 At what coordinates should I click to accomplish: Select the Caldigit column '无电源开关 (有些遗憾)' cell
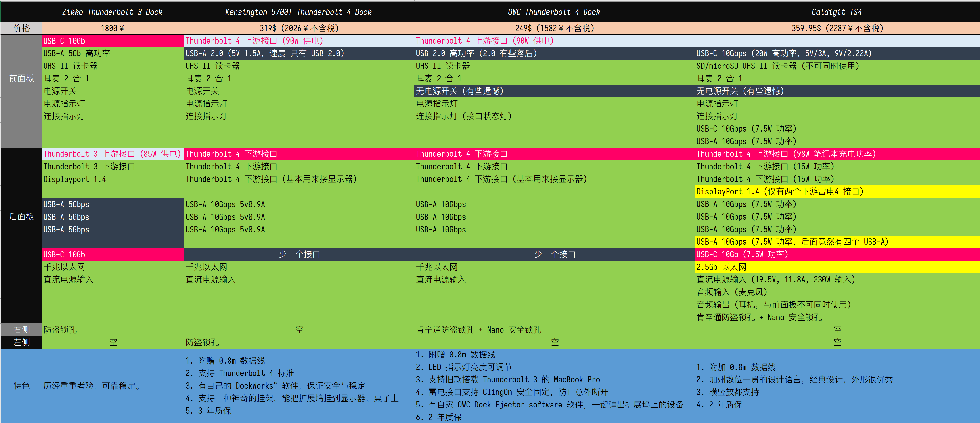tap(837, 91)
